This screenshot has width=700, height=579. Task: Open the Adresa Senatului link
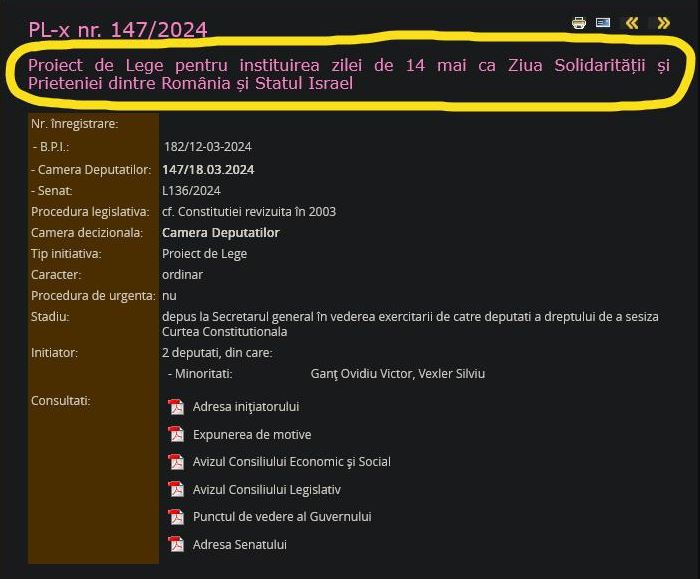coord(240,545)
